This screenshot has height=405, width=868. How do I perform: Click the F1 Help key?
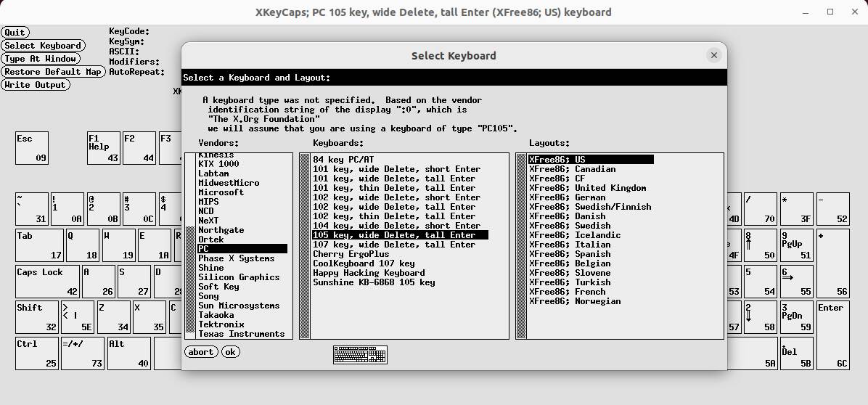tap(104, 148)
